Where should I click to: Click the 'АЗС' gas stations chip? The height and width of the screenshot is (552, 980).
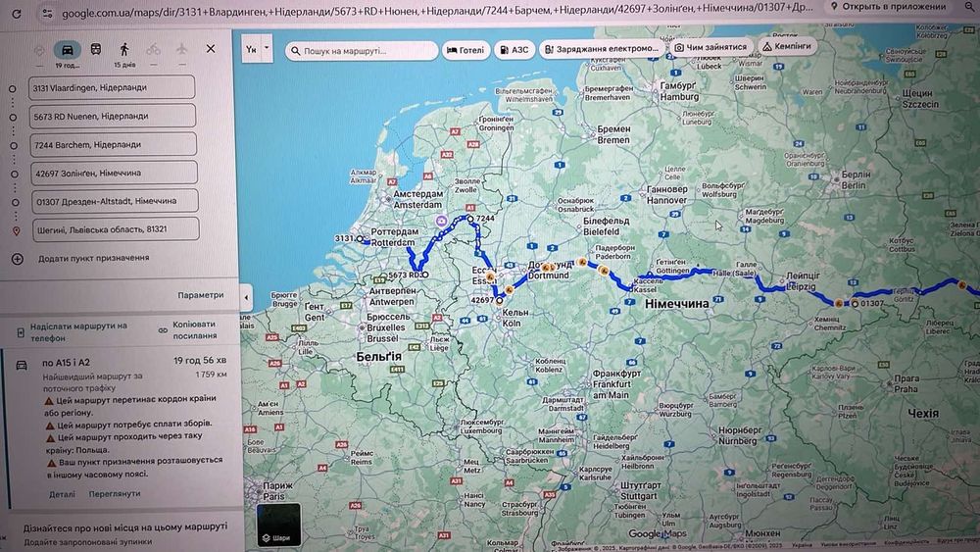(514, 49)
